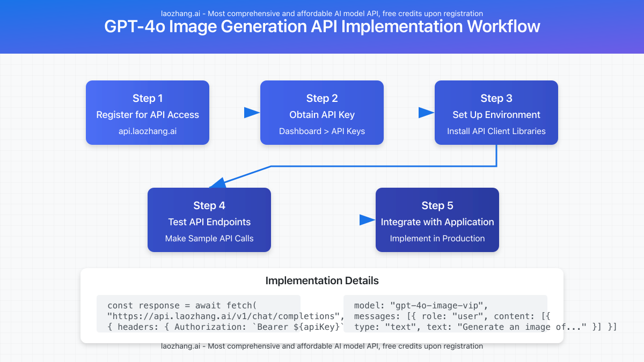This screenshot has width=644, height=362.
Task: Click the 'Integrate with Application' label
Action: coord(437,222)
